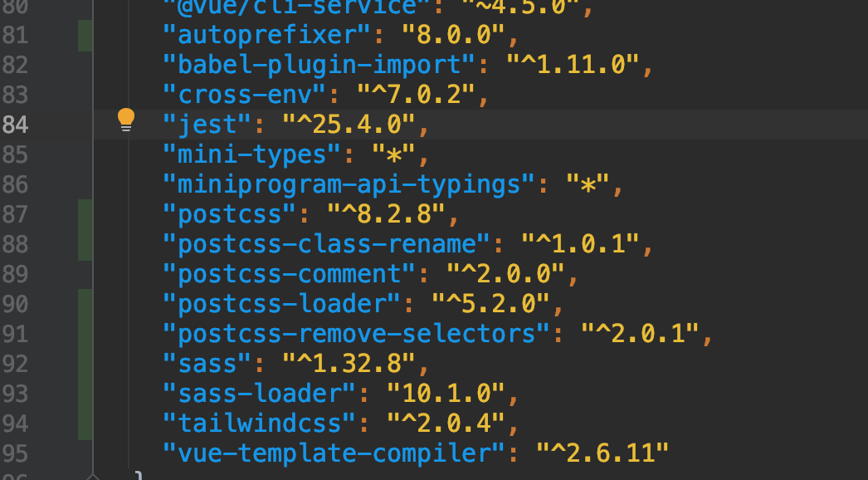Click the "^2.0.0" version value
The height and width of the screenshot is (480, 868).
(x=505, y=274)
